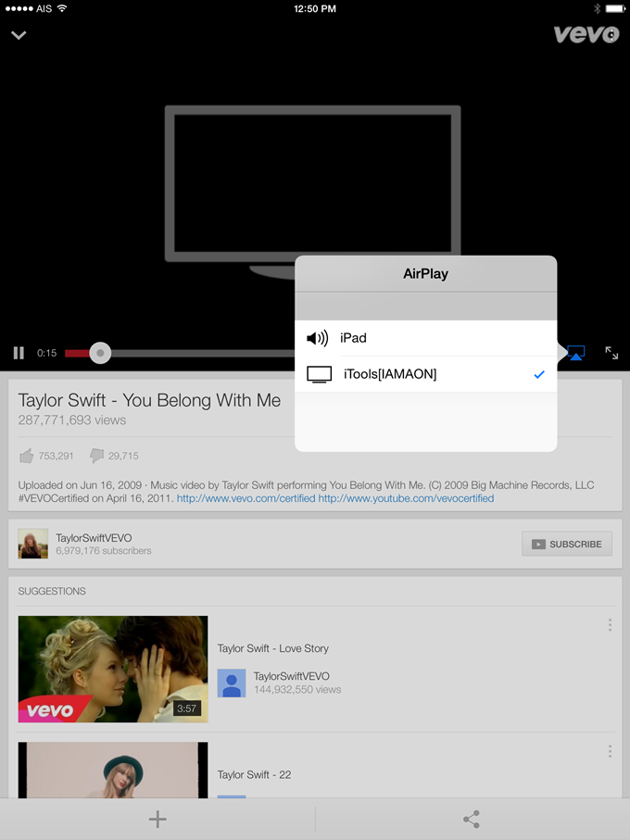Viewport: 630px width, 840px height.
Task: Select iPad as the AirPlay output
Action: [426, 338]
